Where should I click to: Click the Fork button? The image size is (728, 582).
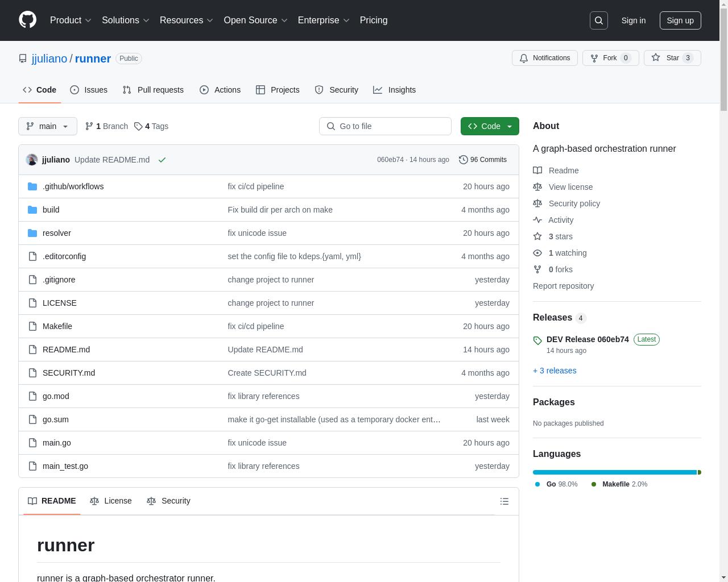click(611, 58)
